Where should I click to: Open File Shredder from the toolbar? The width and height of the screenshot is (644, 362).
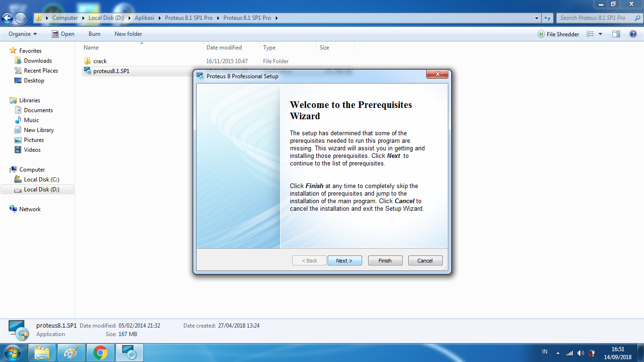tap(559, 34)
